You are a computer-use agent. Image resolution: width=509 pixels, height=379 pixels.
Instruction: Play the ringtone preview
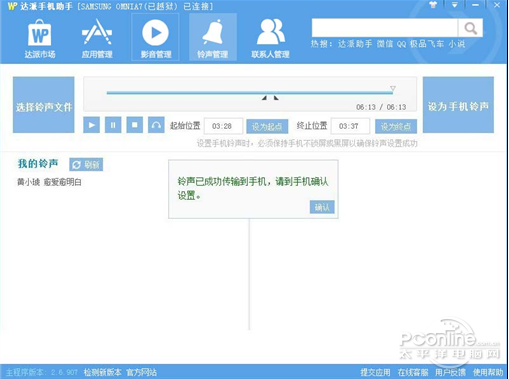[x=91, y=125]
